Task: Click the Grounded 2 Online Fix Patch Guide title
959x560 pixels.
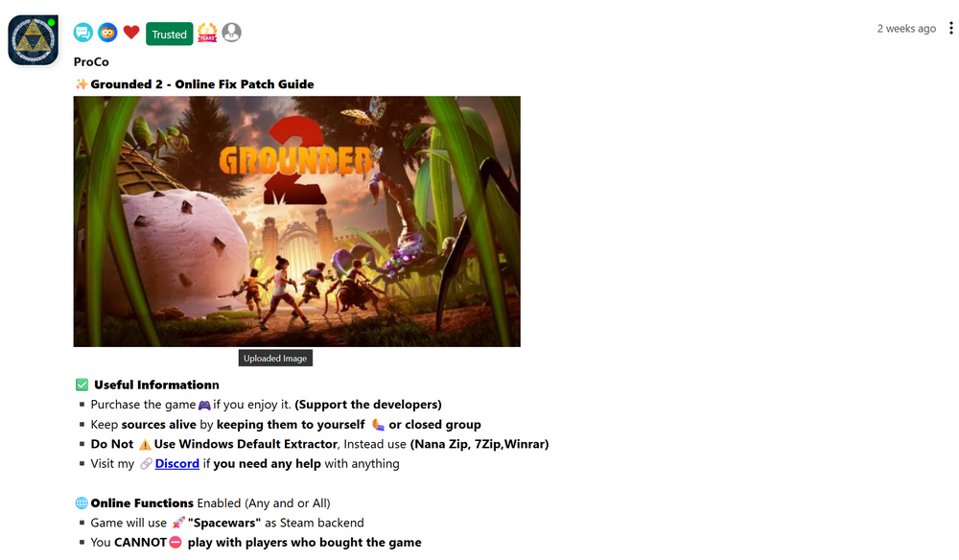Action: coord(201,84)
